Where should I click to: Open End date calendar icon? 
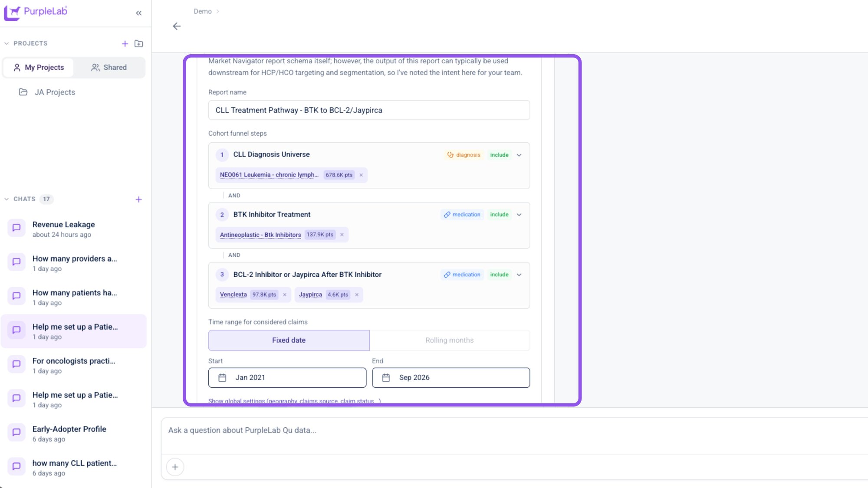[386, 378]
